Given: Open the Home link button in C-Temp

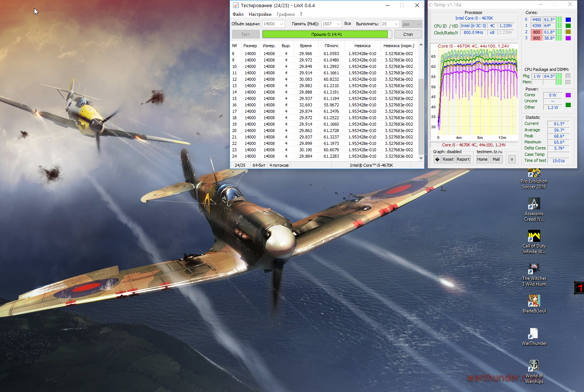Looking at the screenshot, I should tap(482, 159).
